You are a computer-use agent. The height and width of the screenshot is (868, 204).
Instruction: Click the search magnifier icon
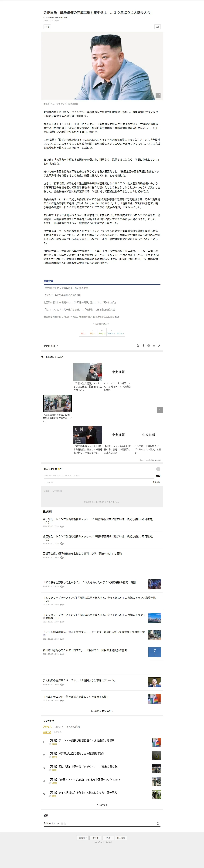click(x=158, y=824)
